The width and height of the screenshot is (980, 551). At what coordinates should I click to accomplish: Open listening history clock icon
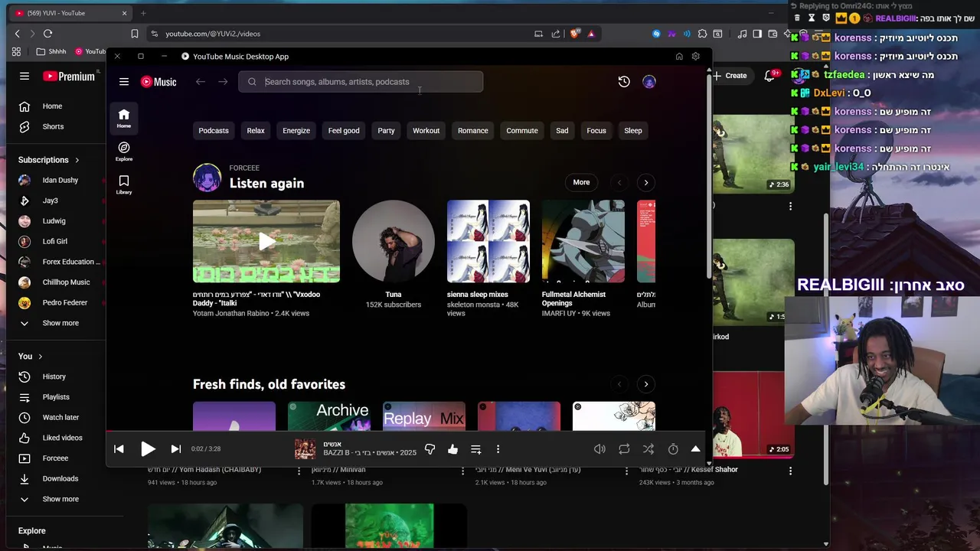tap(624, 82)
